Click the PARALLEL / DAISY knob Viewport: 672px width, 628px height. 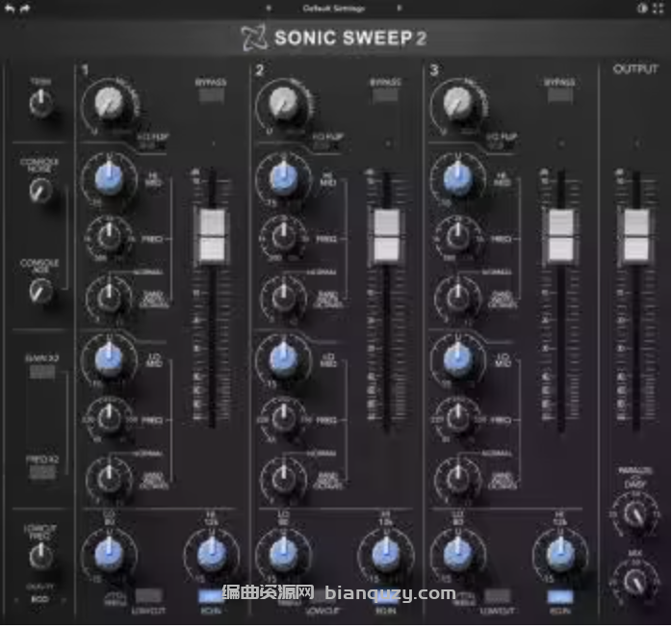tap(635, 515)
